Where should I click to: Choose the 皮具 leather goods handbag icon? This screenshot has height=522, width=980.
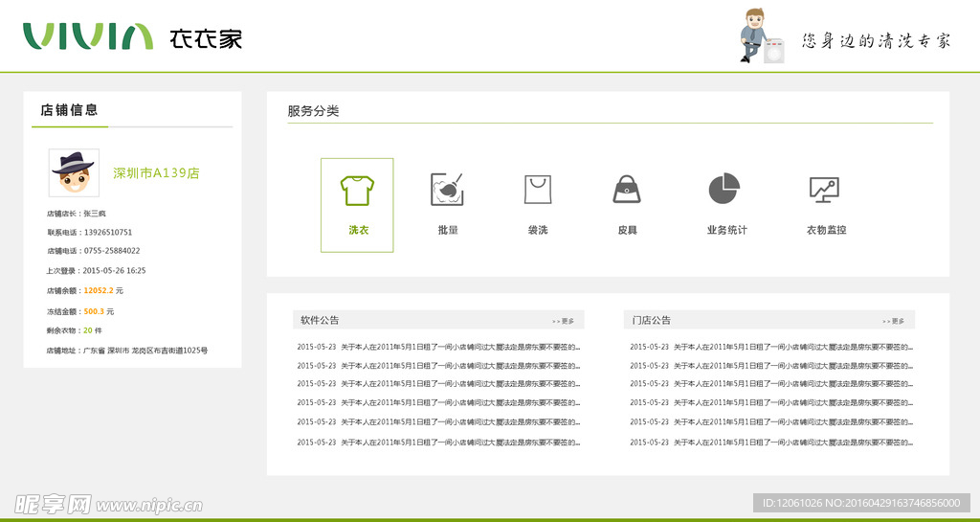(627, 189)
